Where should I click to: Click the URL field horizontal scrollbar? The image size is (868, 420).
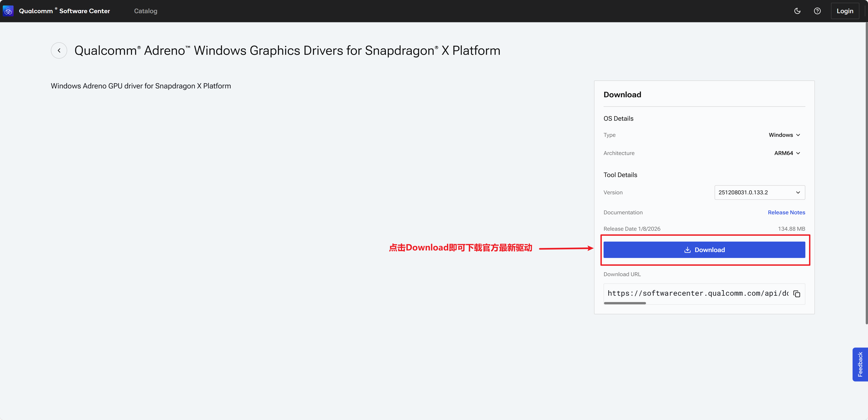coord(625,303)
